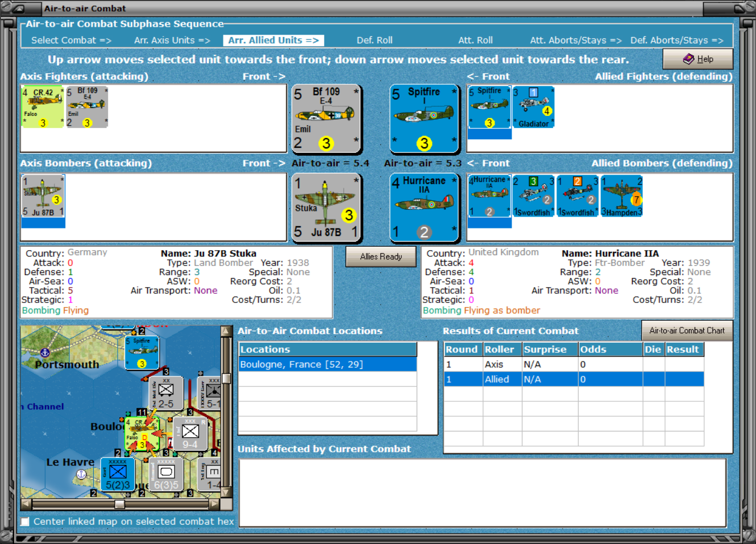Click the Round column header
The image size is (756, 544).
pos(463,349)
